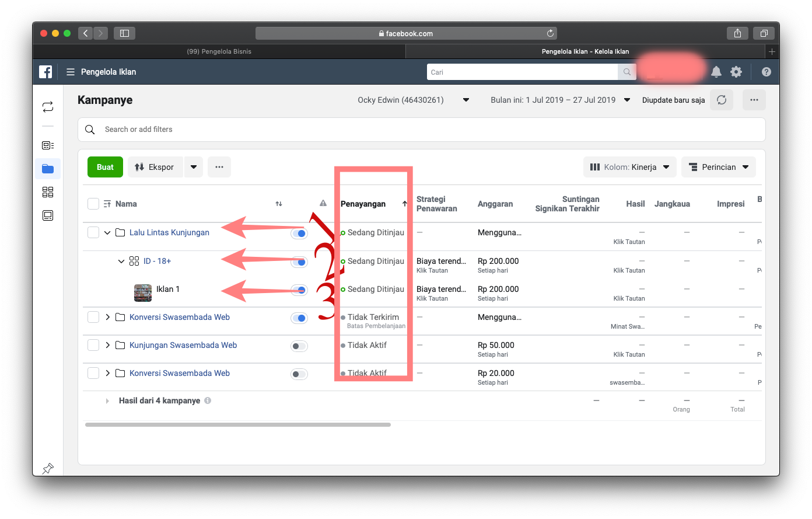Open notifications bell icon

(x=716, y=72)
